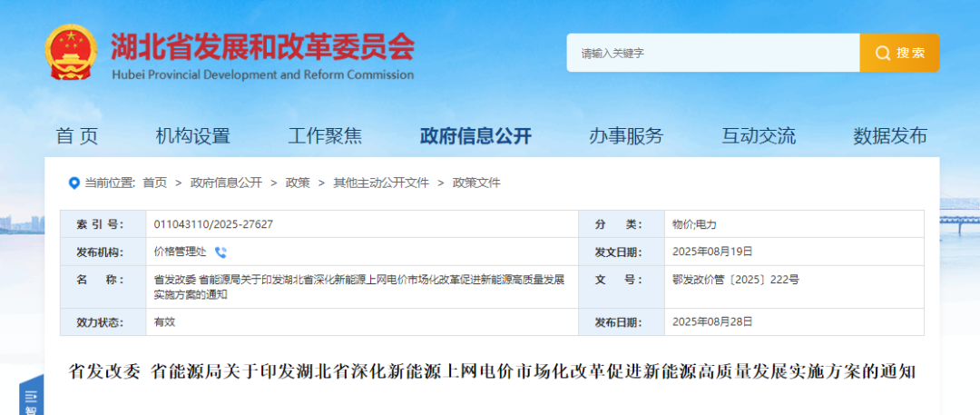
Task: Focus the 请输入关键字 search field
Action: [x=712, y=54]
